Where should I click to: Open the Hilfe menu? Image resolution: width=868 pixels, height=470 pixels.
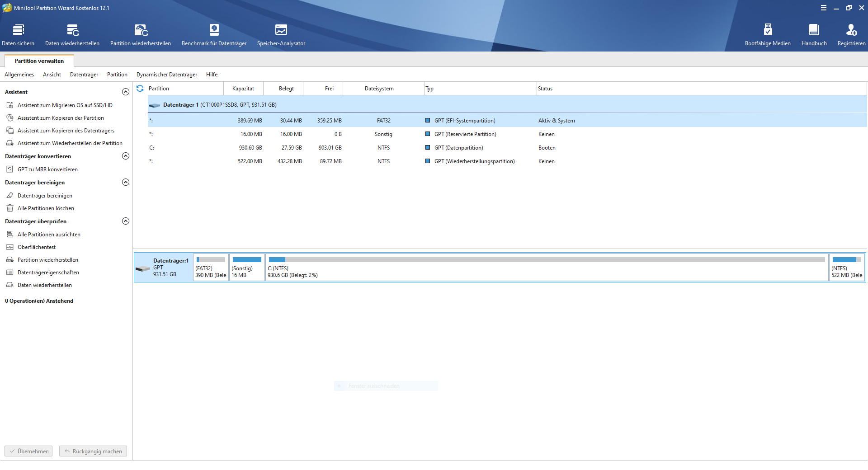(x=212, y=75)
